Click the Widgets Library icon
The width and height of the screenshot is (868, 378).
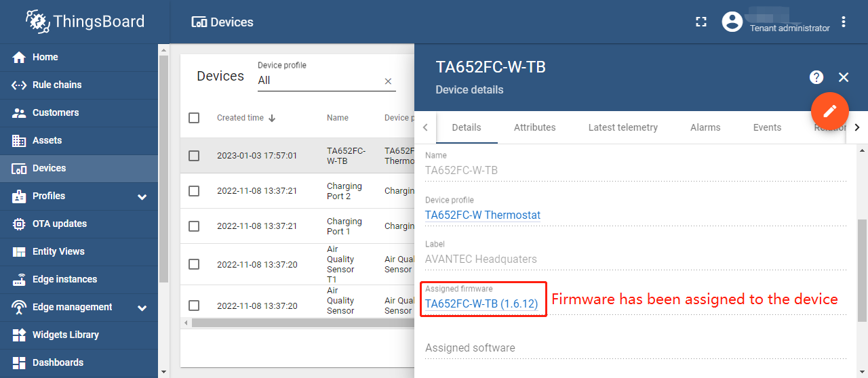pyautogui.click(x=19, y=335)
